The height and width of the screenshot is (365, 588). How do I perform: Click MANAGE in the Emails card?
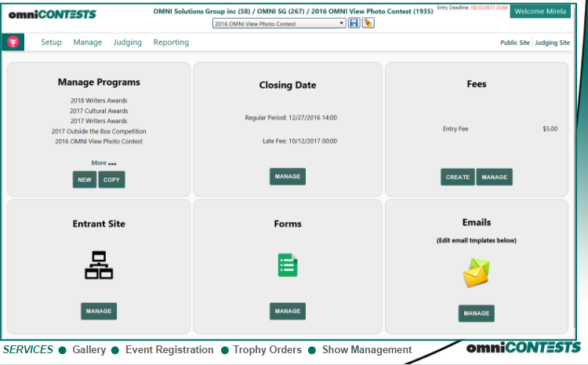pos(476,313)
